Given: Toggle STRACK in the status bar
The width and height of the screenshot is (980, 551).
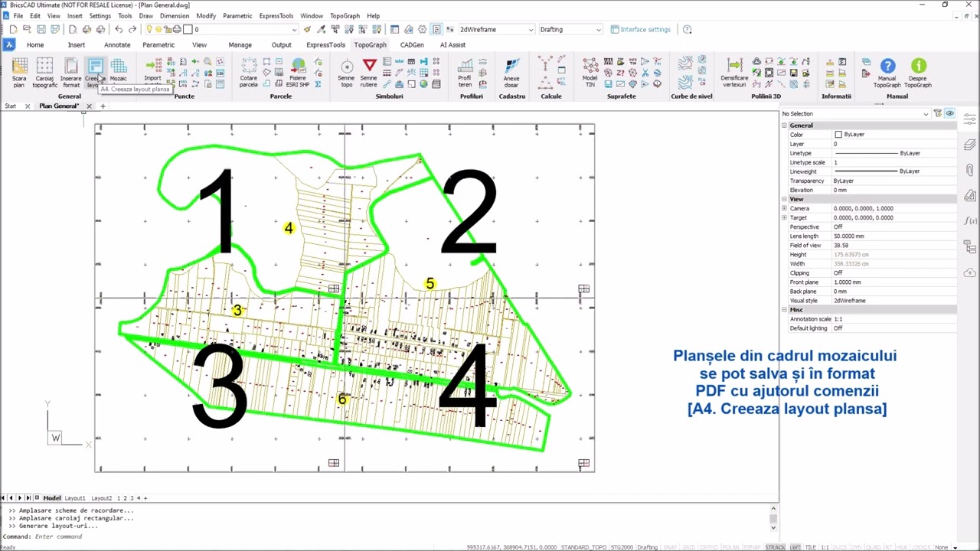Looking at the screenshot, I should 775,547.
